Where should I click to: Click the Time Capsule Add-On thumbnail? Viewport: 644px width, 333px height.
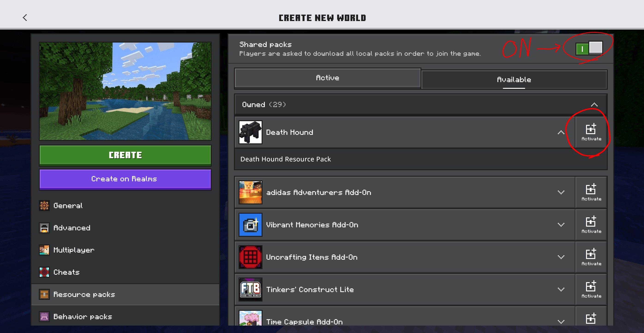point(250,318)
